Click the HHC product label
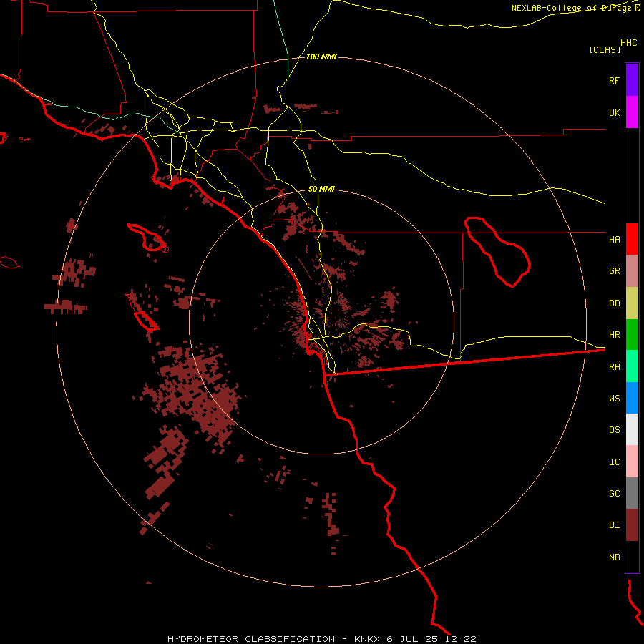Viewport: 644px width, 644px height. [x=629, y=43]
